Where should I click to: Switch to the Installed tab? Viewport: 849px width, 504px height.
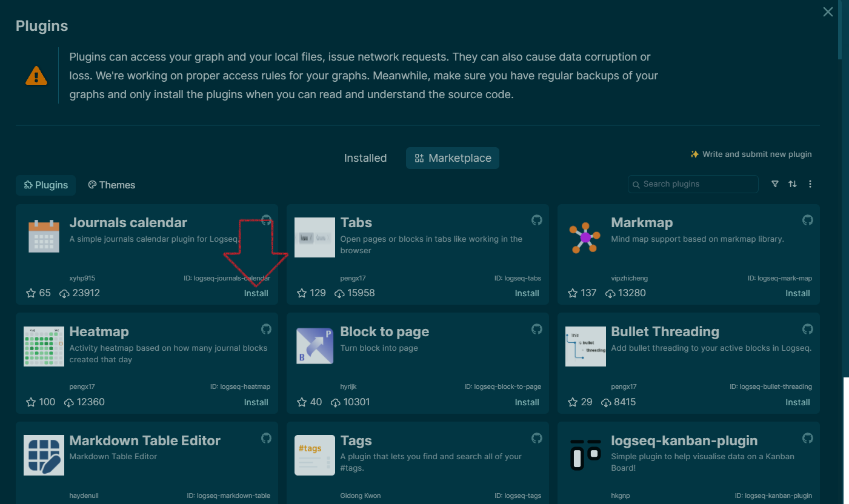[x=365, y=158]
